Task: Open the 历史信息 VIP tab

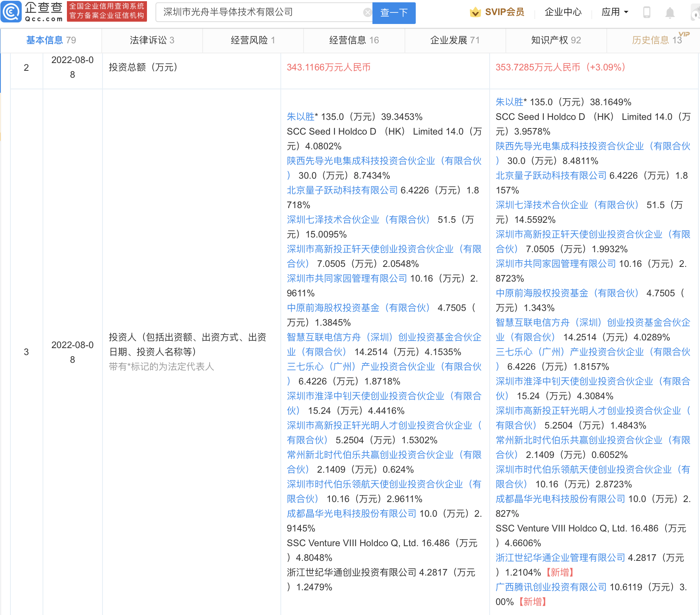Action: coord(656,40)
